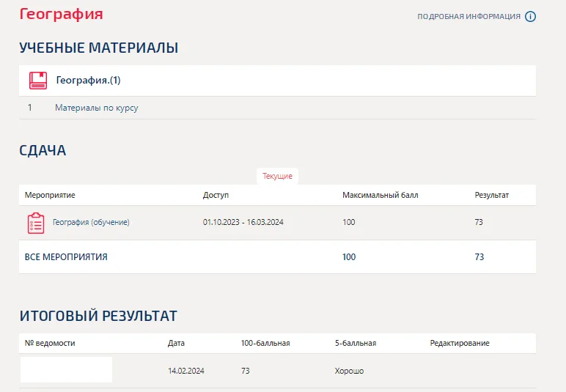Click the ИТОГОВЫЙ РЕЗУЛЬТАТ heading

tap(98, 316)
